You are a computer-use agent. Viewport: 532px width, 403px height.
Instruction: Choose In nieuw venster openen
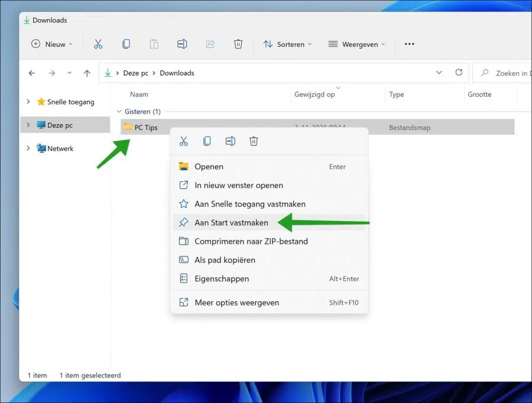coord(270,185)
